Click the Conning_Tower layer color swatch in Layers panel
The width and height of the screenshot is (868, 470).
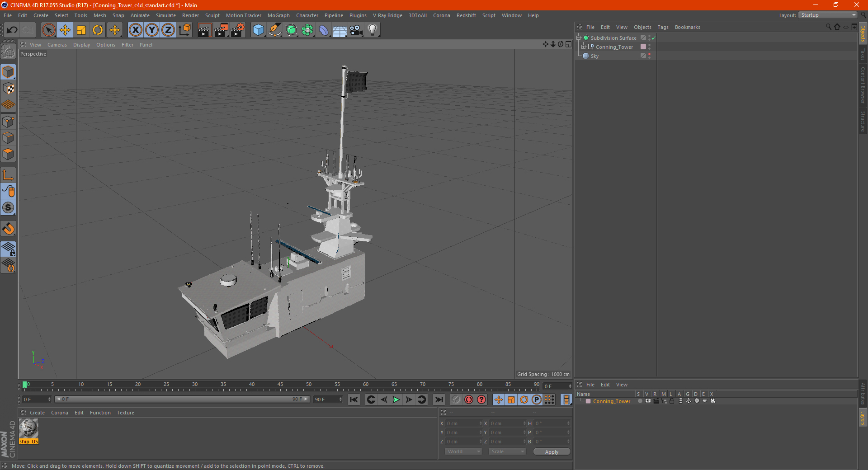coord(588,401)
